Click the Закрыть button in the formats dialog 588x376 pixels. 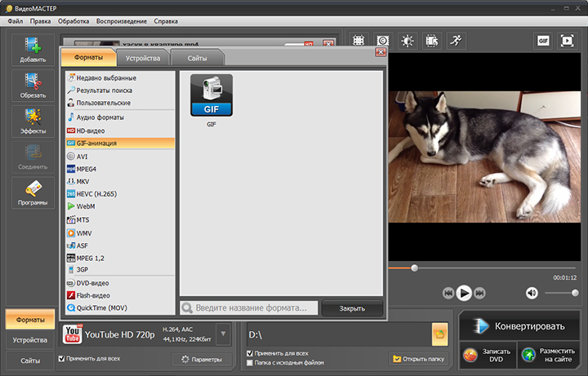click(x=352, y=308)
